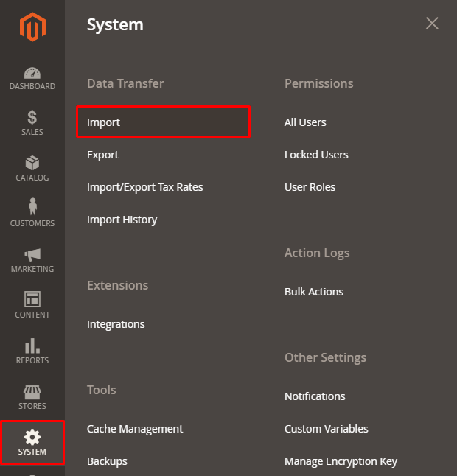This screenshot has width=457, height=476.
Task: Select Export under Data Transfer
Action: click(x=102, y=155)
